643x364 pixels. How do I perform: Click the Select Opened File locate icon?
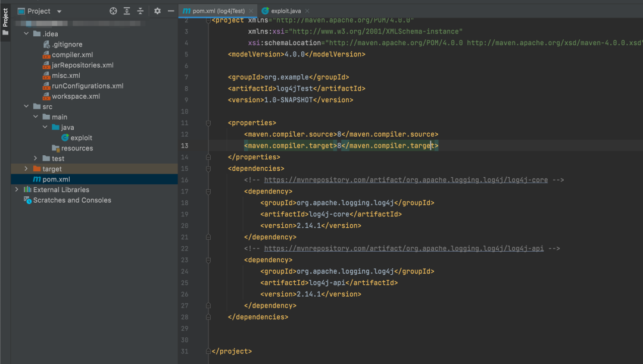coord(113,11)
